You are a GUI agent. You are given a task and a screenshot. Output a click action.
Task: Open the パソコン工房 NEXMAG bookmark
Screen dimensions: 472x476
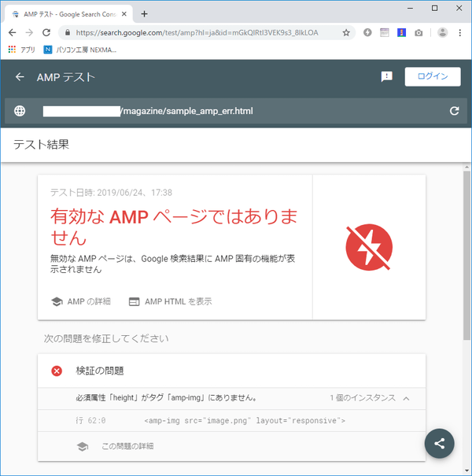(80, 50)
